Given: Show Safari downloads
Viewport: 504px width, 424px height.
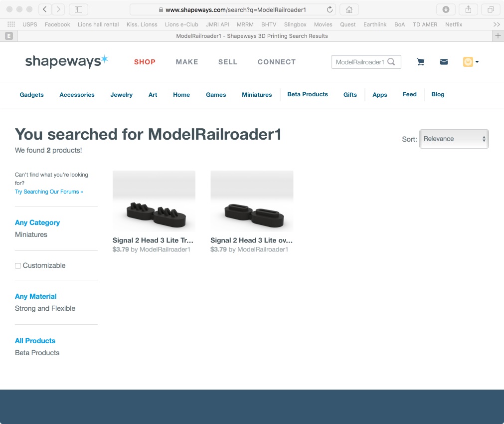Looking at the screenshot, I should tap(446, 9).
